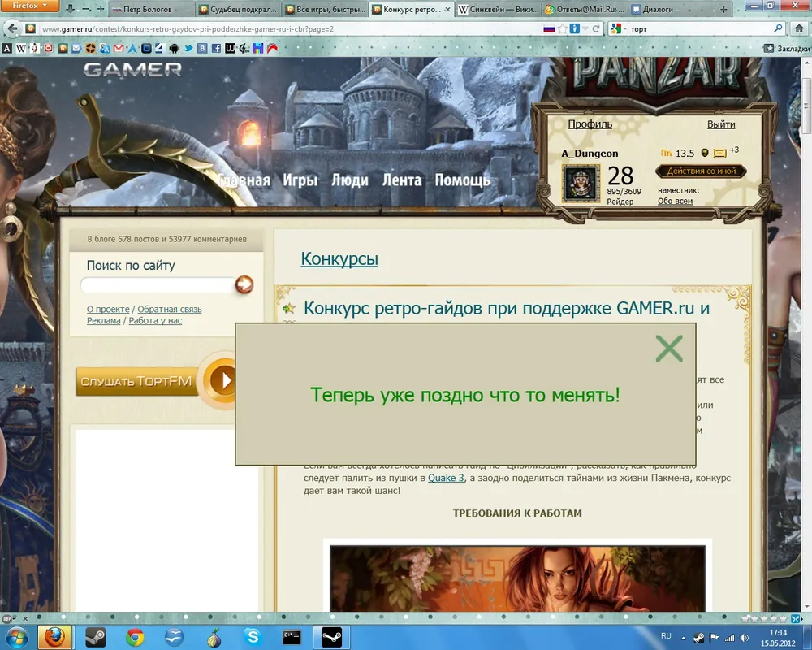Image resolution: width=812 pixels, height=650 pixels.
Task: Follow the 'Quake 3' link in article
Action: pyautogui.click(x=447, y=478)
